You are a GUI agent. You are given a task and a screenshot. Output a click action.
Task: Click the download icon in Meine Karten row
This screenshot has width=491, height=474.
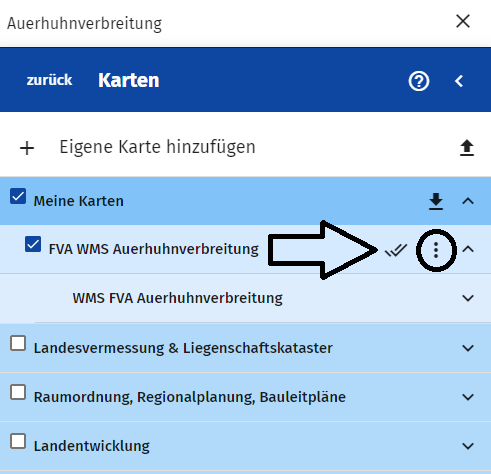click(436, 201)
